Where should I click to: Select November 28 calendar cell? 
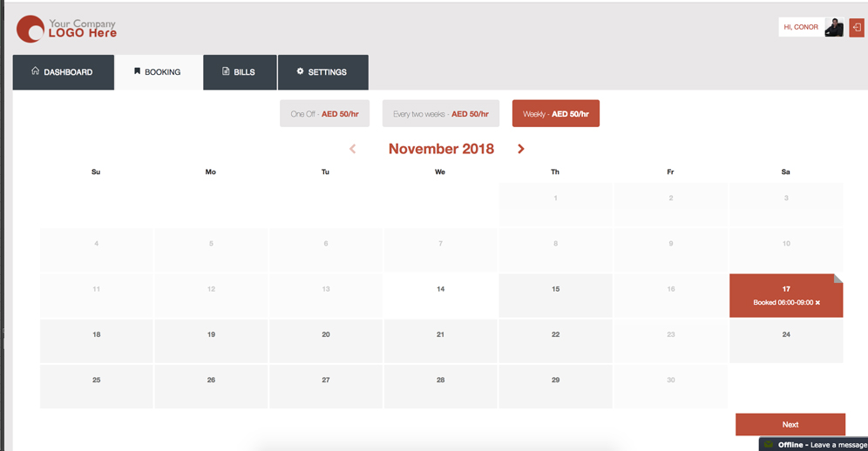click(441, 387)
